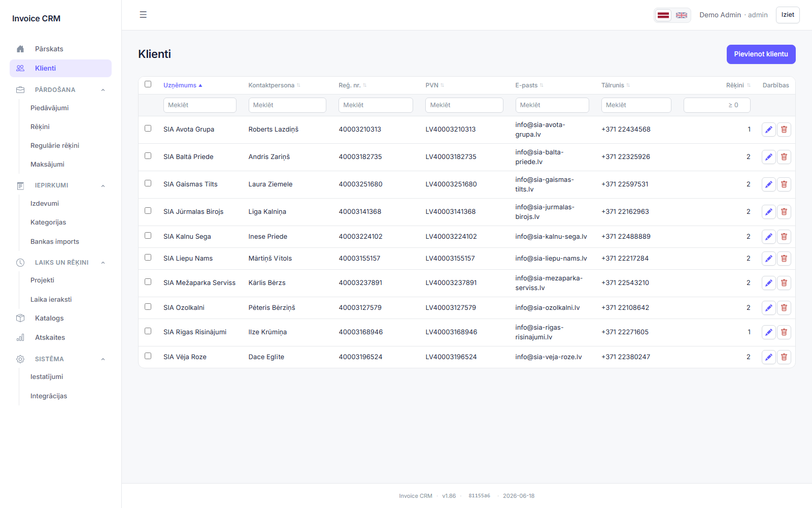The image size is (812, 508).
Task: Click the Pārskats home icon
Action: [x=20, y=49]
